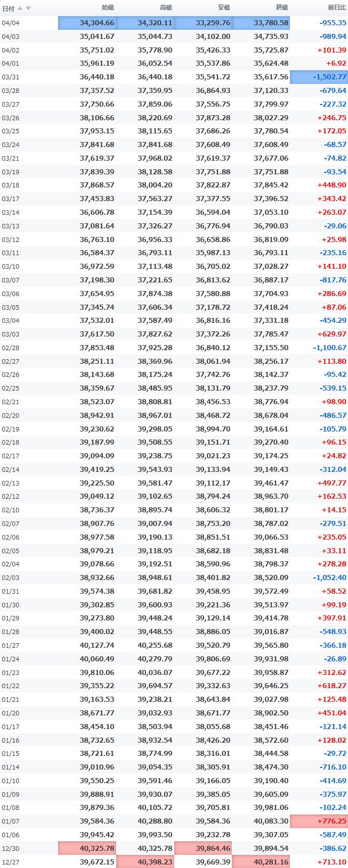
Task: Select the highlighted open value 34,304.66
Action: click(87, 23)
